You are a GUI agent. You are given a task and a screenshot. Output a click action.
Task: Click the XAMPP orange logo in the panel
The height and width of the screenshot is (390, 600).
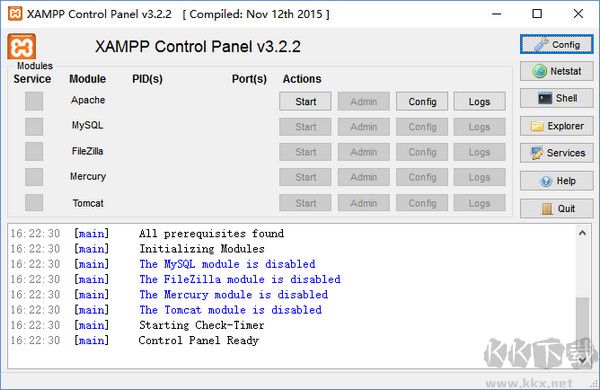point(21,46)
